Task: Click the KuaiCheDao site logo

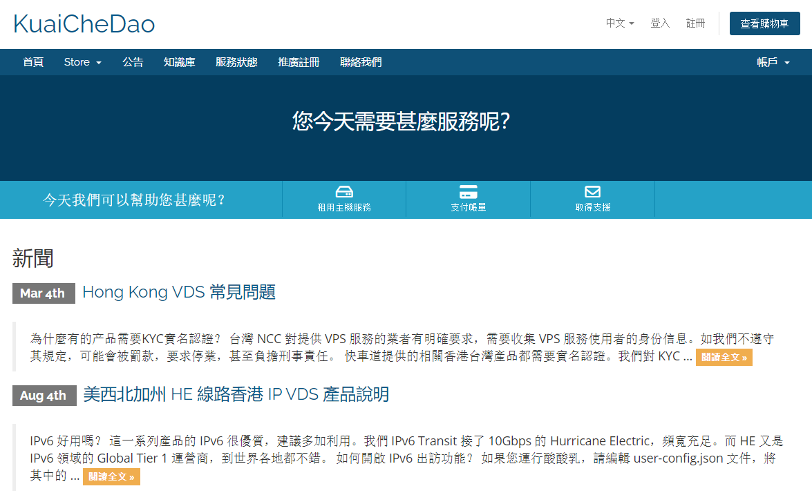Action: tap(84, 24)
